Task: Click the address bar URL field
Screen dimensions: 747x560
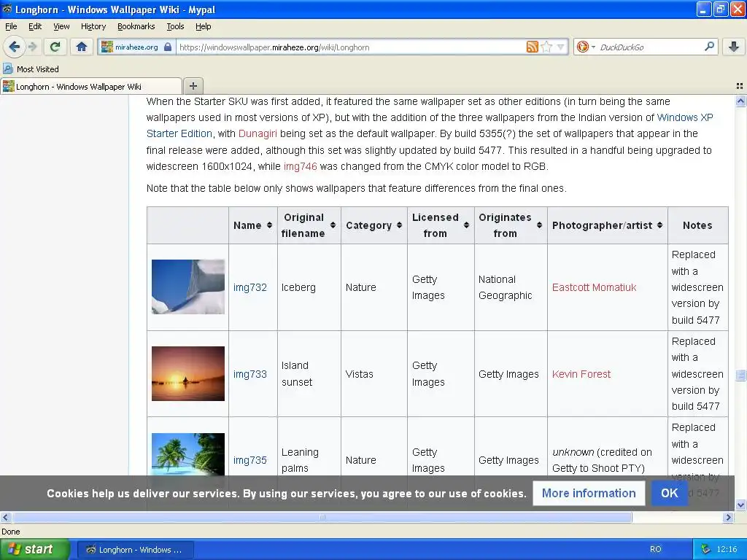Action: [x=350, y=47]
